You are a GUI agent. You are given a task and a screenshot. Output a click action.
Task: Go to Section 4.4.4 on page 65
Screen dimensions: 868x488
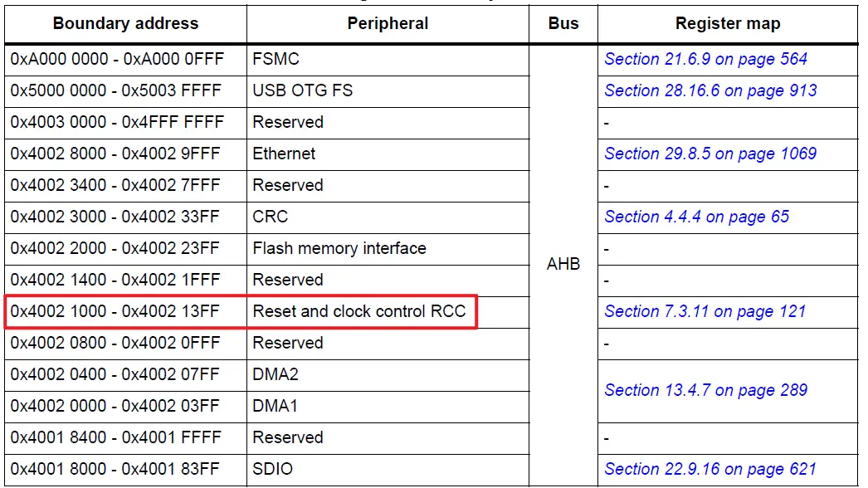point(696,217)
